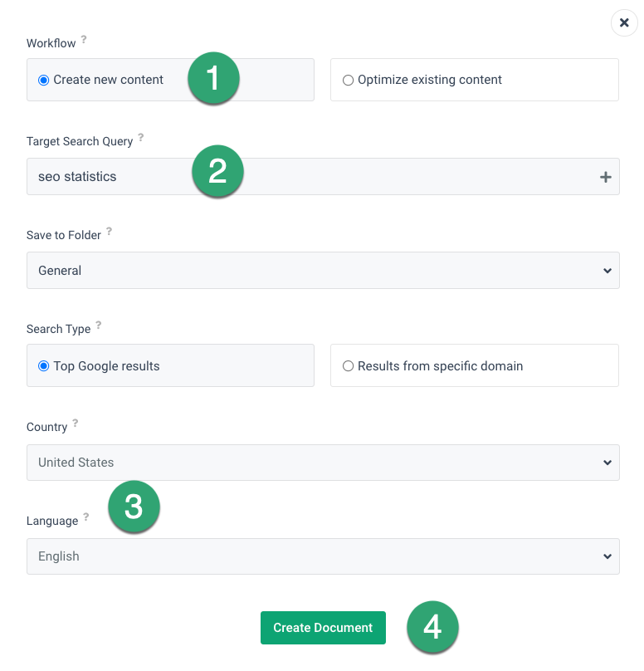
Task: Show help for Save to Folder
Action: (x=109, y=231)
